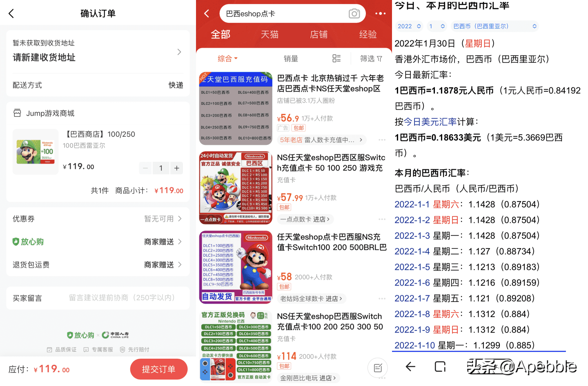Image resolution: width=588 pixels, height=386 pixels.
Task: Open 2022-1-8 exchange rate link
Action: click(412, 314)
